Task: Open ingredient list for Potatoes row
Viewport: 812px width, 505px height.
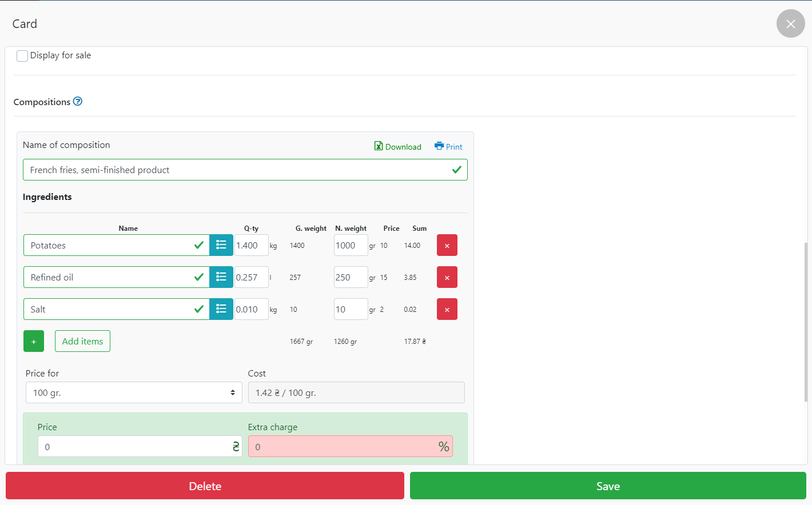Action: (x=221, y=245)
